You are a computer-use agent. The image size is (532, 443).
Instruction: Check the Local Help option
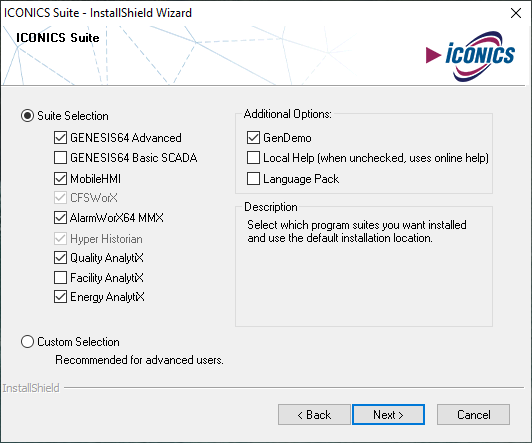pos(253,158)
